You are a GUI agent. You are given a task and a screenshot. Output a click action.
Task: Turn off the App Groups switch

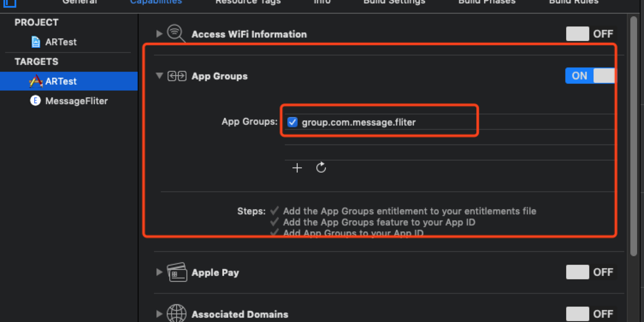(590, 76)
